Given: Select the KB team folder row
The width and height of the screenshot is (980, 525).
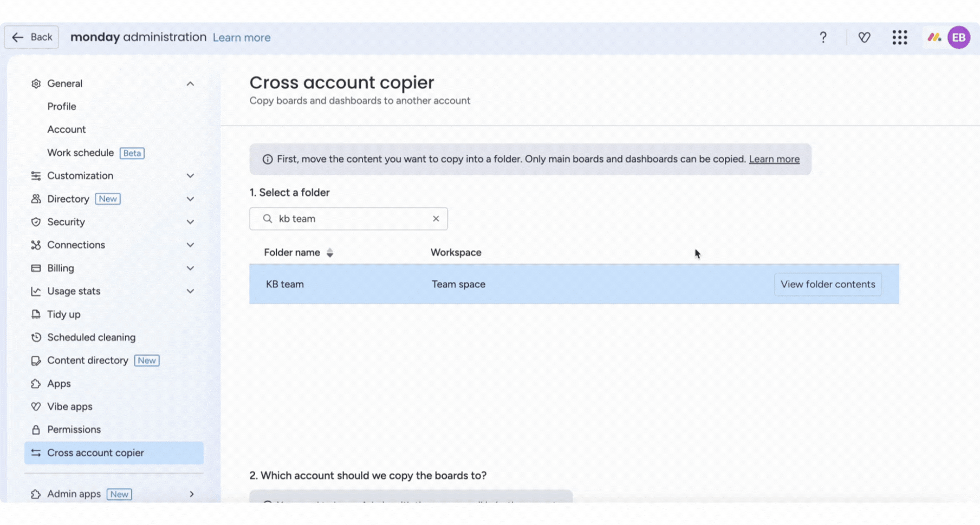Looking at the screenshot, I should click(574, 284).
